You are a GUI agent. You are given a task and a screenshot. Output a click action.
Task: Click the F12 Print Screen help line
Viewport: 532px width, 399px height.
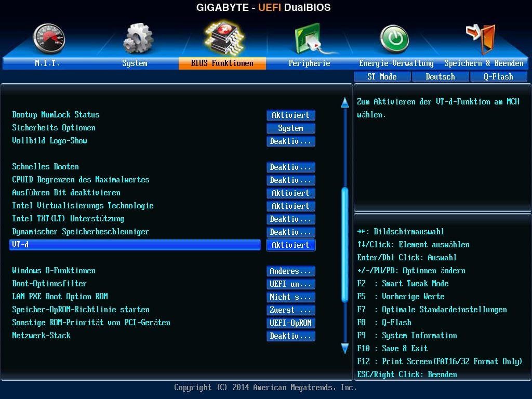tap(440, 362)
